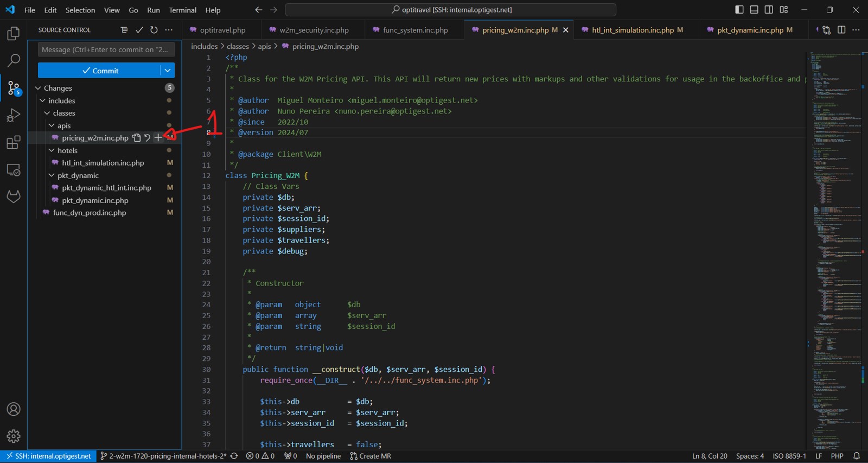Open the Extensions view icon
This screenshot has width=868, height=463.
tap(14, 143)
